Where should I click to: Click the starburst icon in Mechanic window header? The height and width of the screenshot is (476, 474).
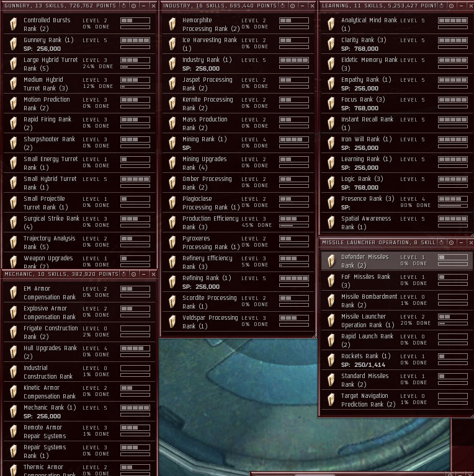124,274
